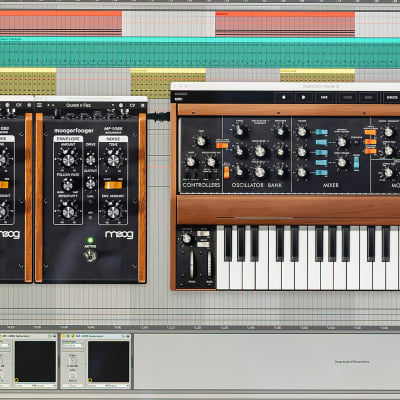The height and width of the screenshot is (400, 400).
Task: Click the Tune knob in Controllers section
Action: (201, 141)
